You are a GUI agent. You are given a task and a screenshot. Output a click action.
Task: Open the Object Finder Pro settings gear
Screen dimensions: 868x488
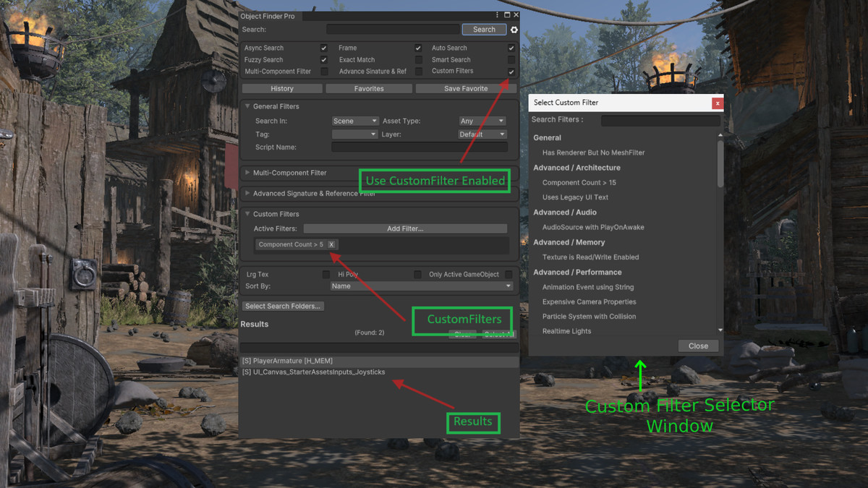coord(514,30)
